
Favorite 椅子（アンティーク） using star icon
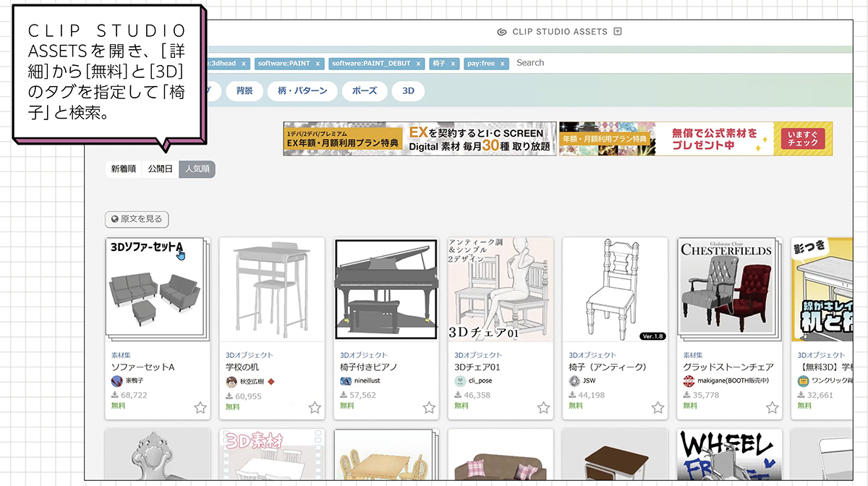(658, 408)
